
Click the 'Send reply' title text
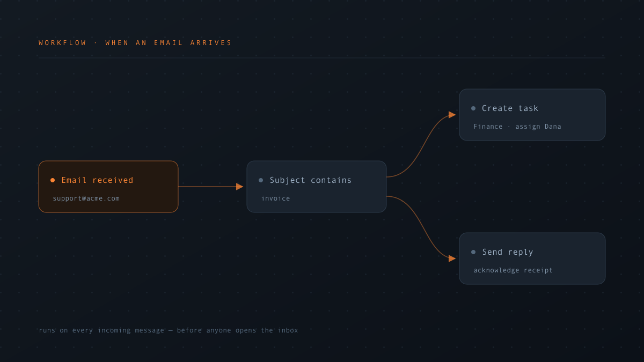(x=508, y=252)
